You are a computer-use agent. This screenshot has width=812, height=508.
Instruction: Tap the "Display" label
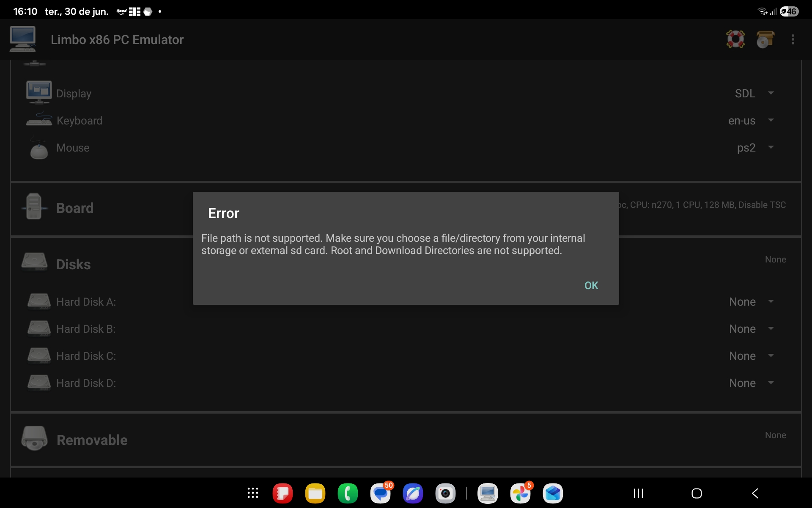(x=74, y=94)
